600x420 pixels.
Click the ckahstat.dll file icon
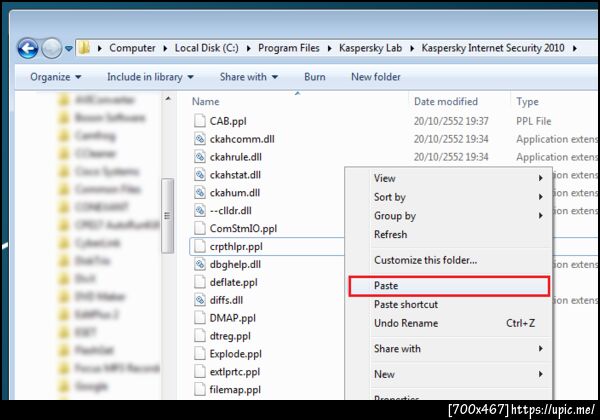pyautogui.click(x=200, y=175)
